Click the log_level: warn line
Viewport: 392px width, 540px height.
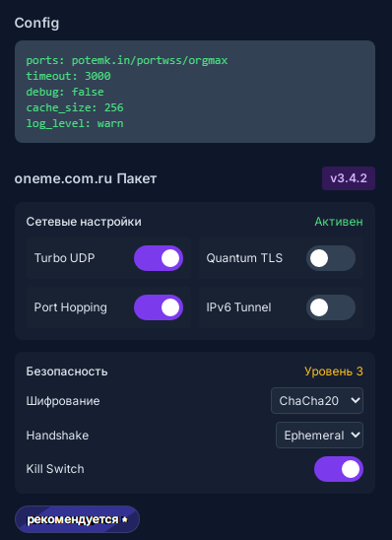[75, 123]
